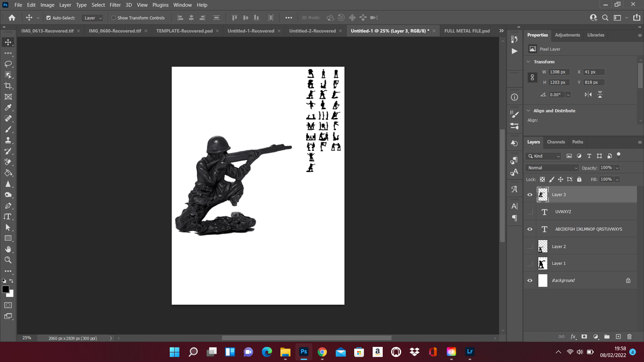Select the Hand tool

(8, 249)
